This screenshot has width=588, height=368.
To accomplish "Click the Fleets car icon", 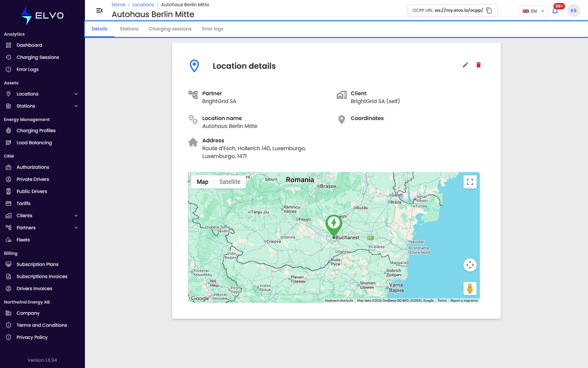I will pos(8,240).
